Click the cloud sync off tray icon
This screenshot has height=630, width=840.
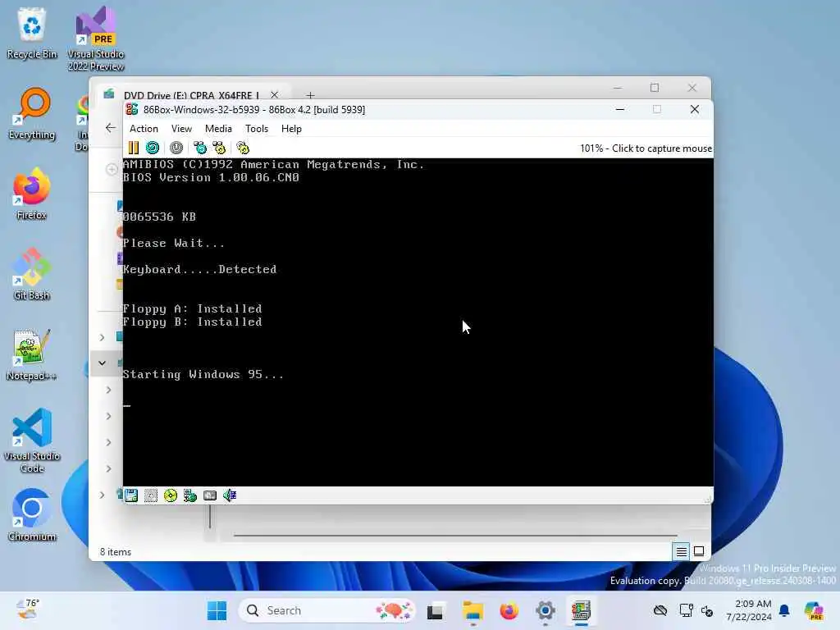660,610
